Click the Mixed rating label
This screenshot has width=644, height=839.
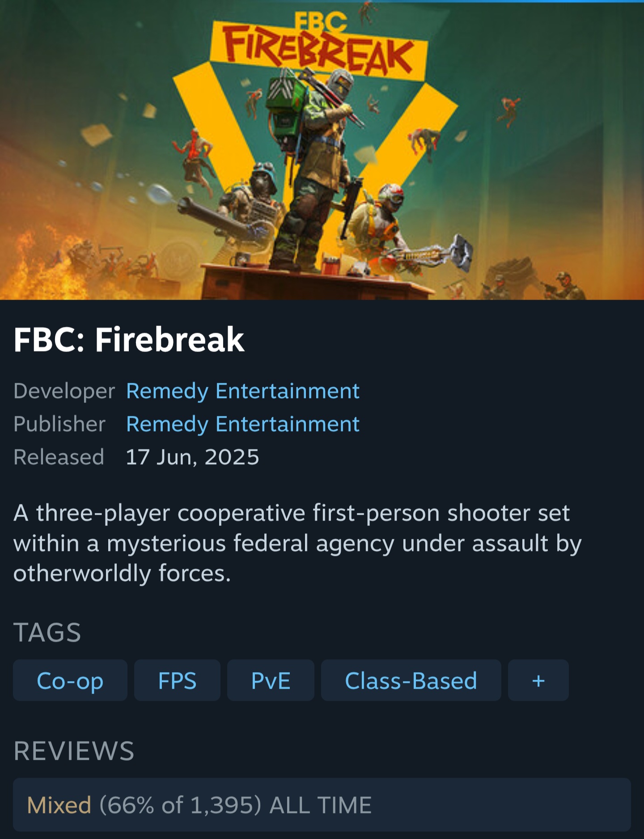[x=59, y=805]
